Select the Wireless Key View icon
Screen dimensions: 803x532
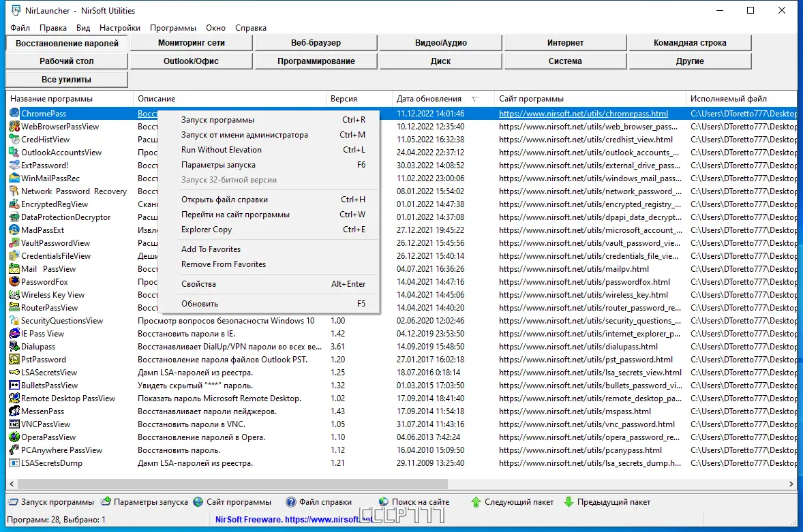point(14,295)
